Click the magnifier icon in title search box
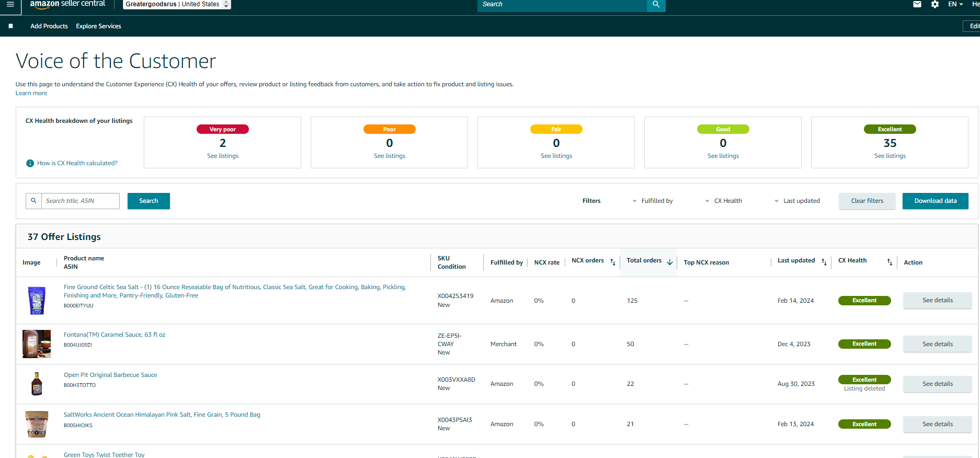This screenshot has height=458, width=980. coord(33,201)
